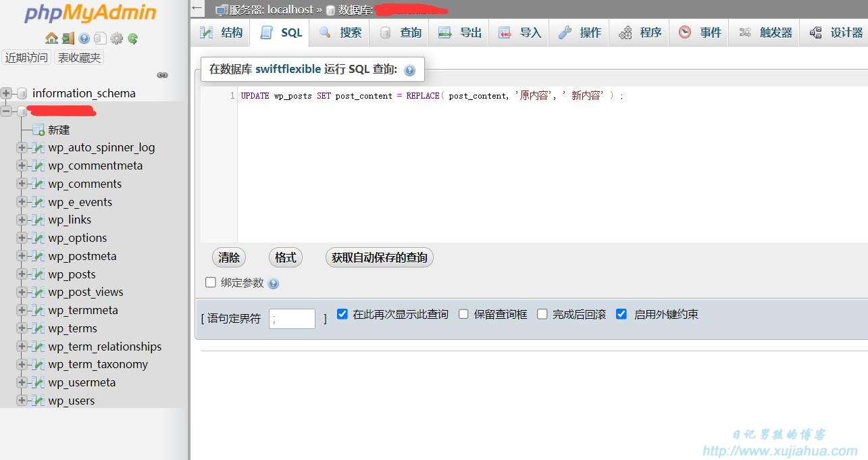Click 获取自动保存的查询 button

(x=380, y=257)
